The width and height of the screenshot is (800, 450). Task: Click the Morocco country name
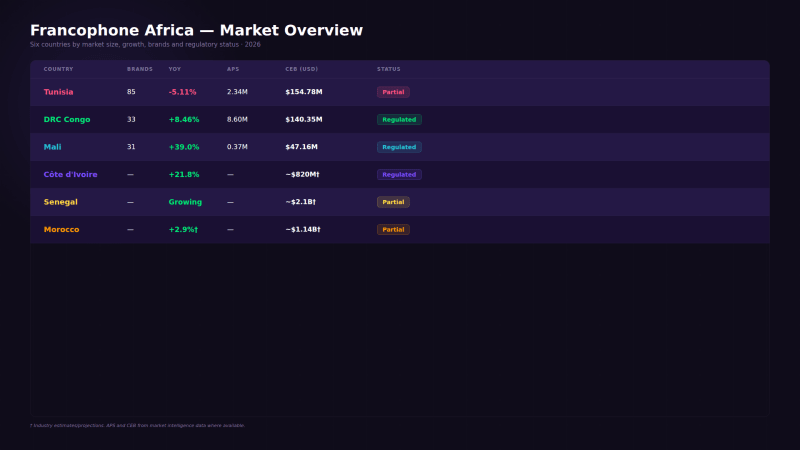pyautogui.click(x=61, y=230)
